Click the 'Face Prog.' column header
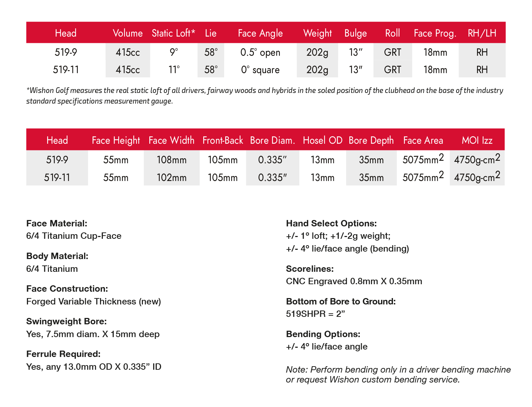Viewport: 532px width, 407px height. [435, 33]
